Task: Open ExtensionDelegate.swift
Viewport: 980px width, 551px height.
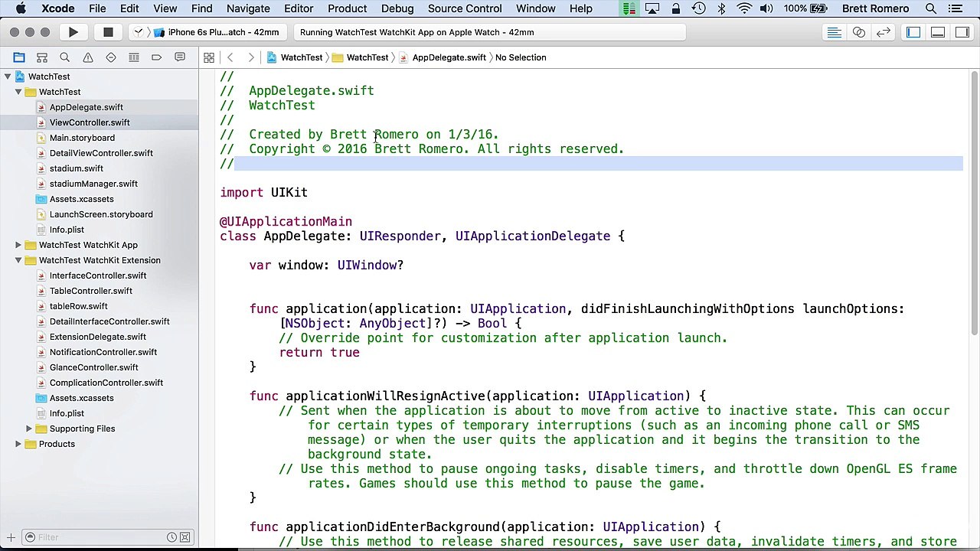Action: 100,337
